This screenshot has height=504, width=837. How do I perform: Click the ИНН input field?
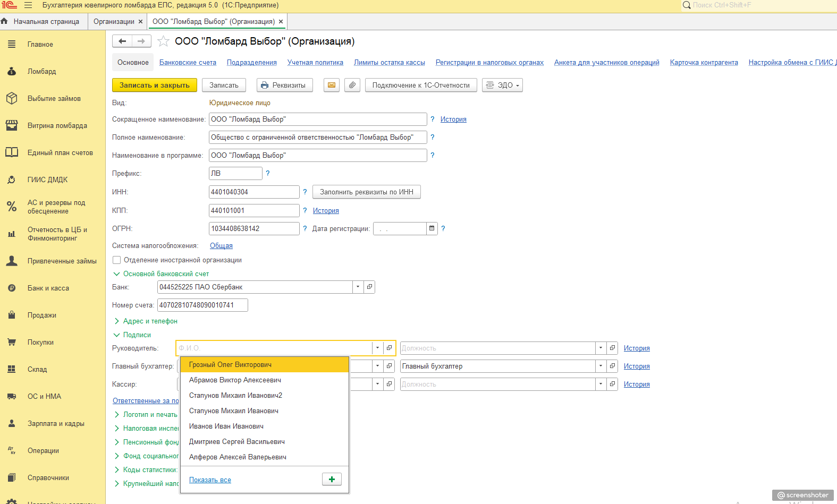point(254,192)
